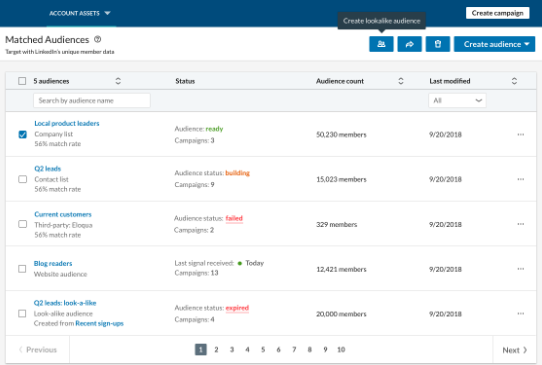Viewport: 542px width, 365px height.
Task: Select page 1 in pagination
Action: pyautogui.click(x=200, y=349)
